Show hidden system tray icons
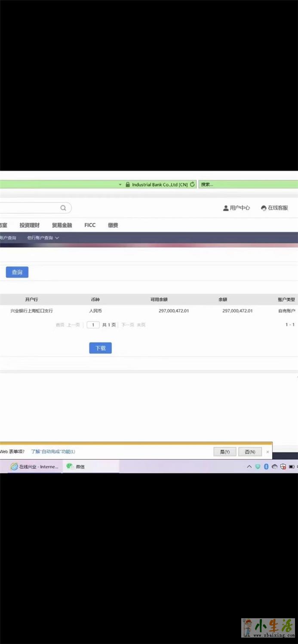This screenshot has width=298, height=644. point(249,467)
